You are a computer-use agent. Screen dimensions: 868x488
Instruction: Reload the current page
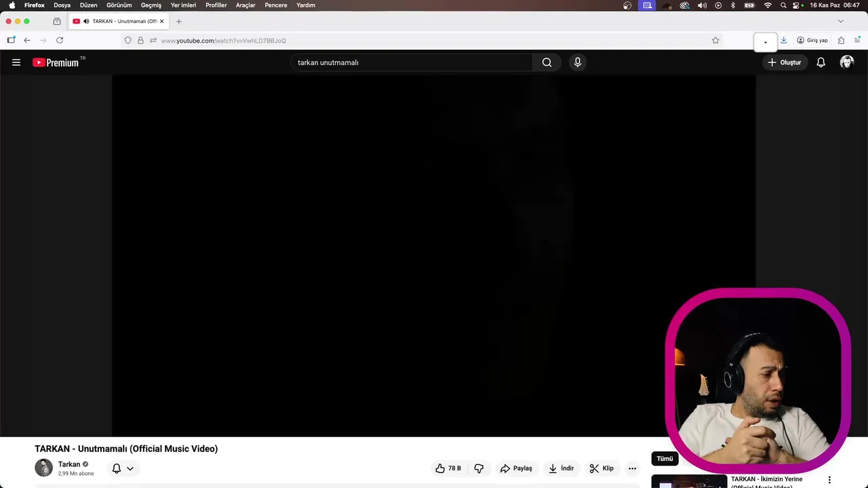pyautogui.click(x=60, y=41)
